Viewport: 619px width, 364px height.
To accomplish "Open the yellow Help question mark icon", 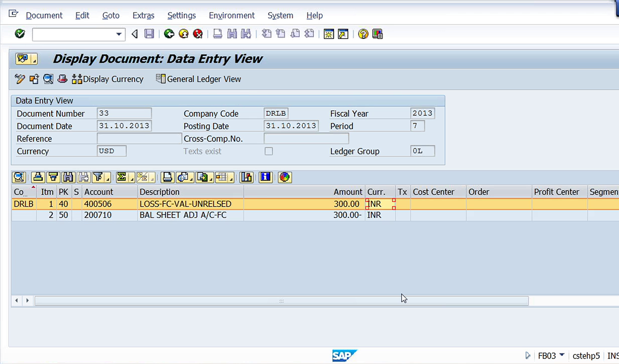I will pyautogui.click(x=363, y=34).
